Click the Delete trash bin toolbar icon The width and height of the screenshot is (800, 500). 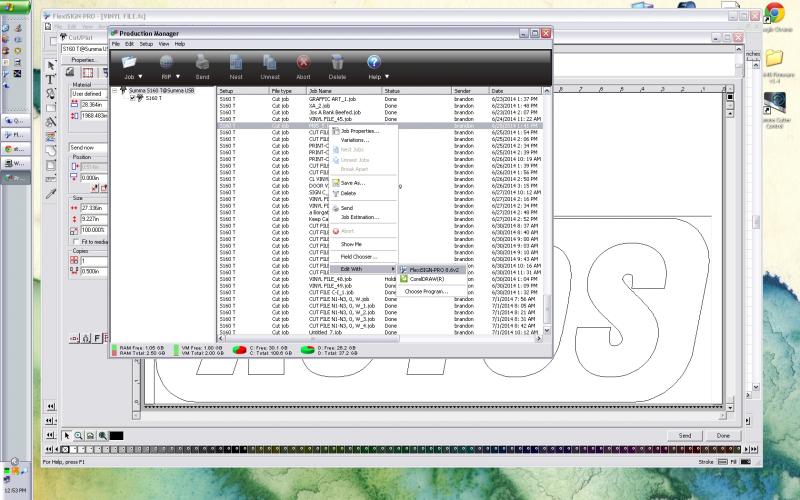(337, 62)
